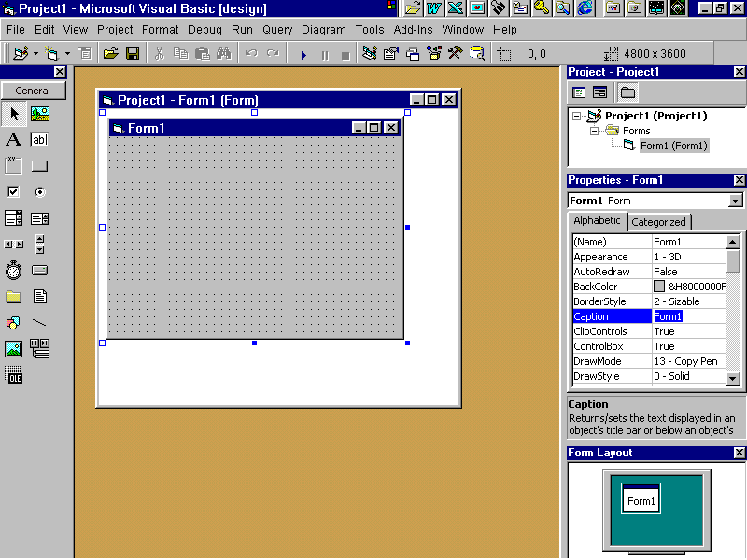Viewport: 747px width, 560px height.
Task: Collapse the Project1 tree node
Action: (576, 116)
